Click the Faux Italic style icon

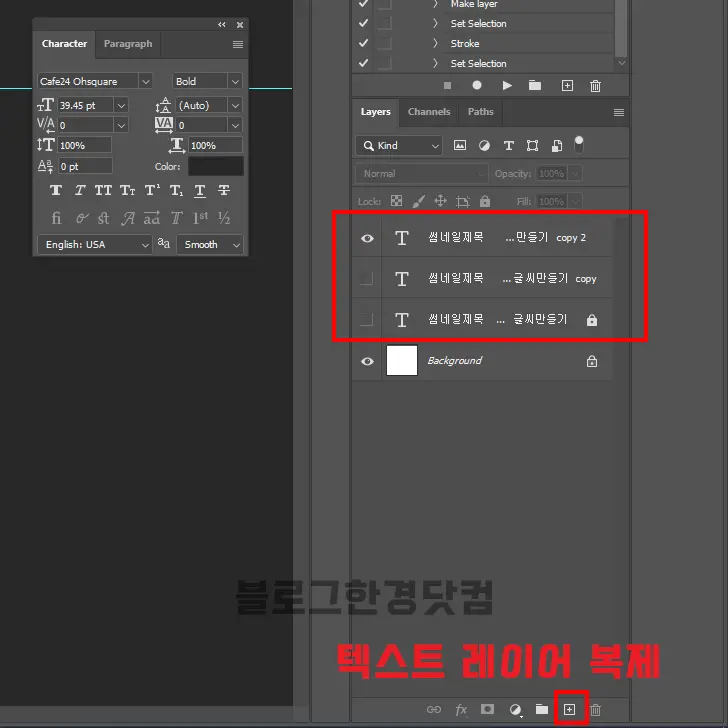(x=80, y=190)
